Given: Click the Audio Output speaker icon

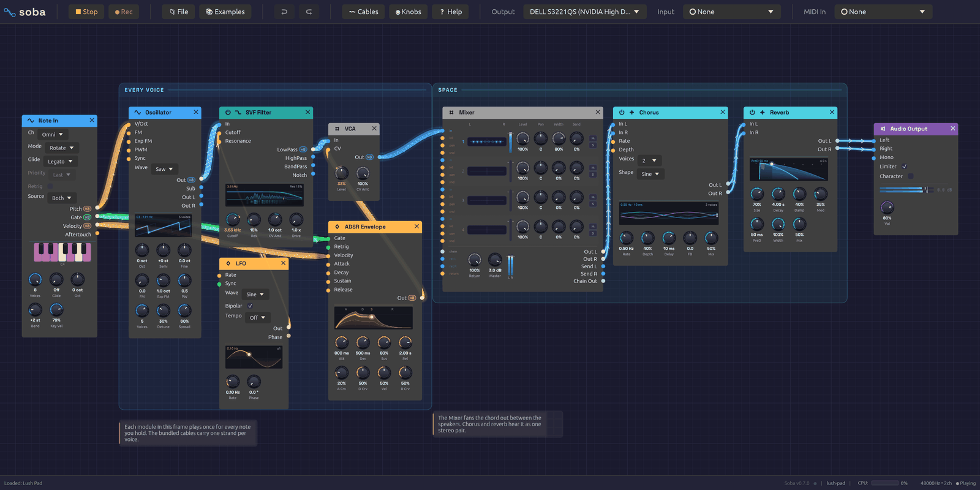Looking at the screenshot, I should 883,129.
